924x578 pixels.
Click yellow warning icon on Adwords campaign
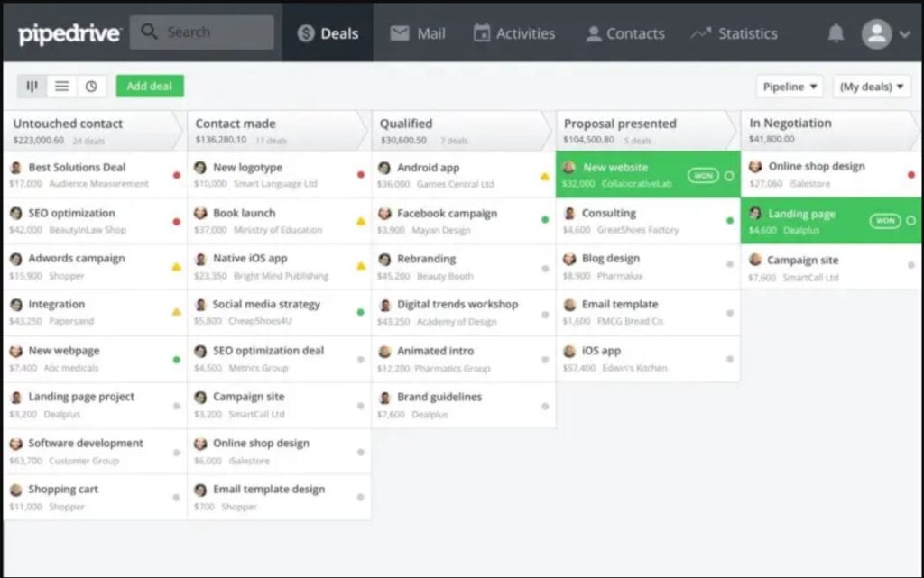click(176, 267)
